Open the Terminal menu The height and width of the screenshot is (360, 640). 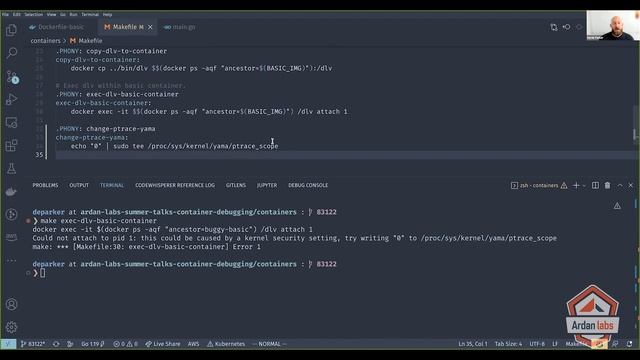pyautogui.click(x=90, y=14)
